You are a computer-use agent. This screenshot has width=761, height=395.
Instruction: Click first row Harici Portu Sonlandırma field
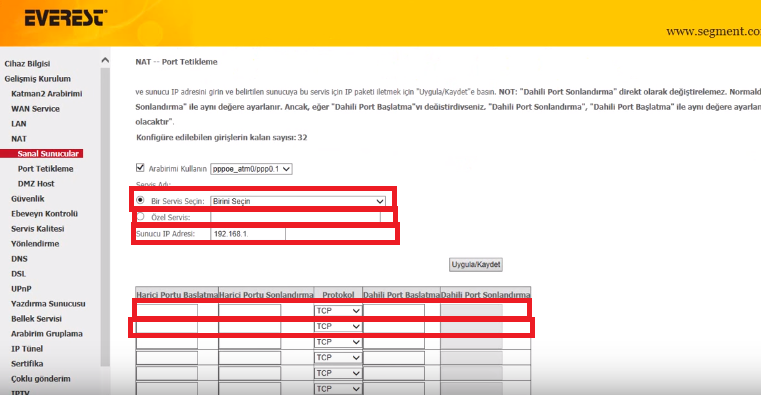[249, 311]
